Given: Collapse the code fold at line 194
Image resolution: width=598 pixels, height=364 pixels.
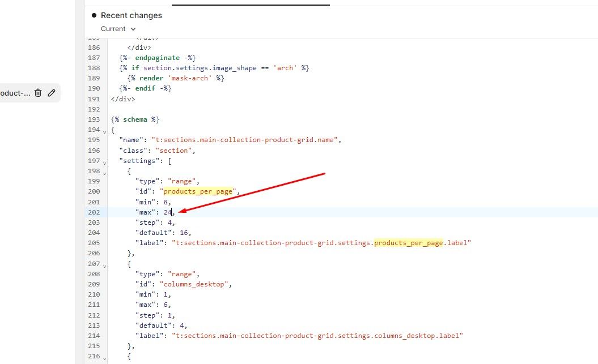Looking at the screenshot, I should coord(104,132).
